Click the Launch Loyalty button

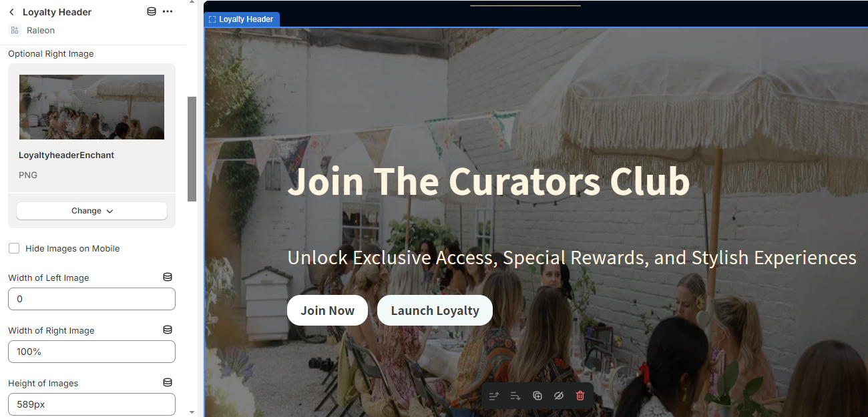coord(435,310)
